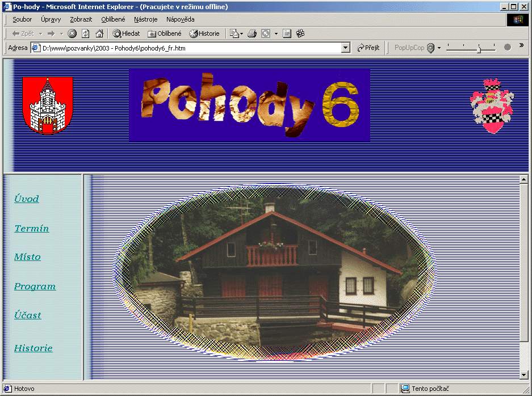Open the Historie sidebar link
The height and width of the screenshot is (396, 532).
click(33, 348)
